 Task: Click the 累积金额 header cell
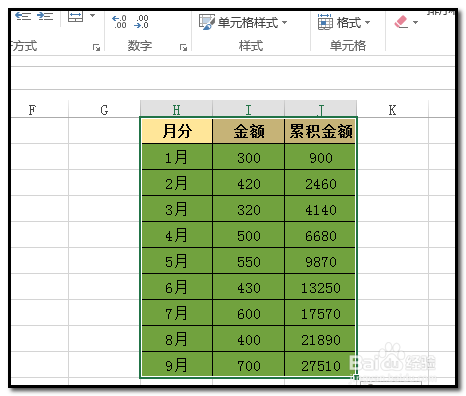pyautogui.click(x=320, y=131)
